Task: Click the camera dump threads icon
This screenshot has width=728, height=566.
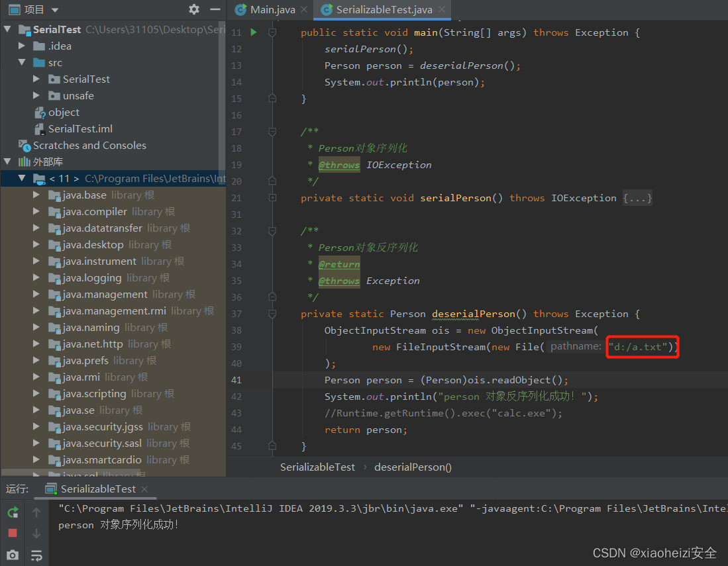Action: pos(13,555)
